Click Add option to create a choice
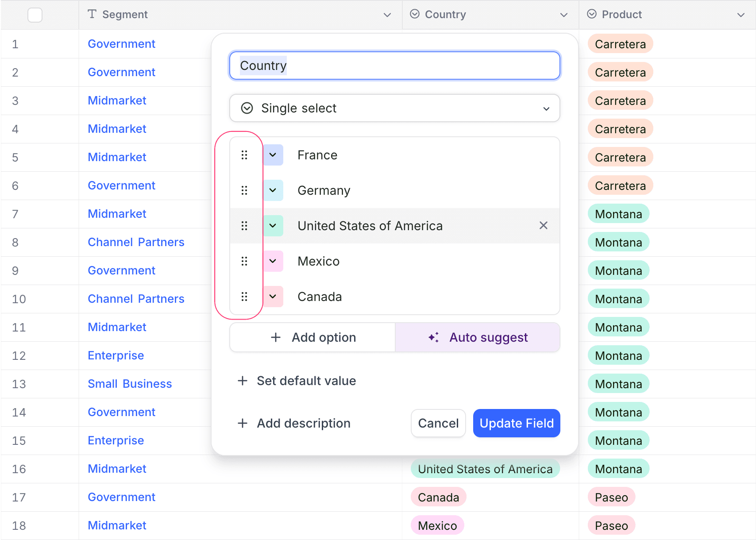The height and width of the screenshot is (540, 756). [x=312, y=337]
